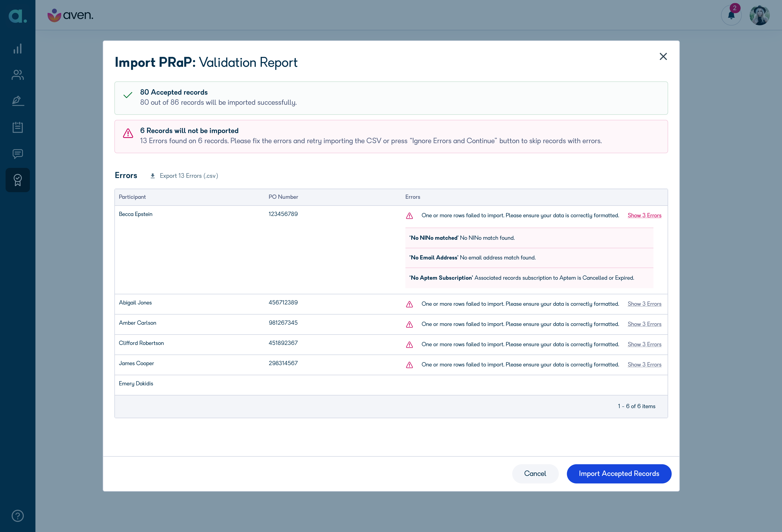Image resolution: width=782 pixels, height=532 pixels.
Task: Open the analytics bar chart icon in sidebar
Action: (x=18, y=48)
